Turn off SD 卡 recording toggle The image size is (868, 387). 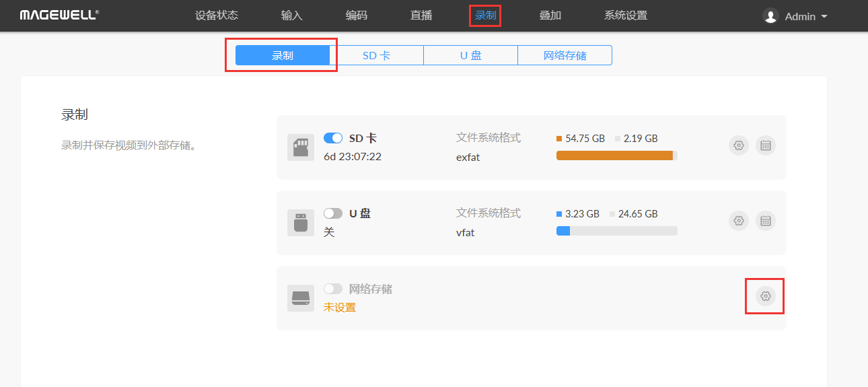(x=333, y=138)
